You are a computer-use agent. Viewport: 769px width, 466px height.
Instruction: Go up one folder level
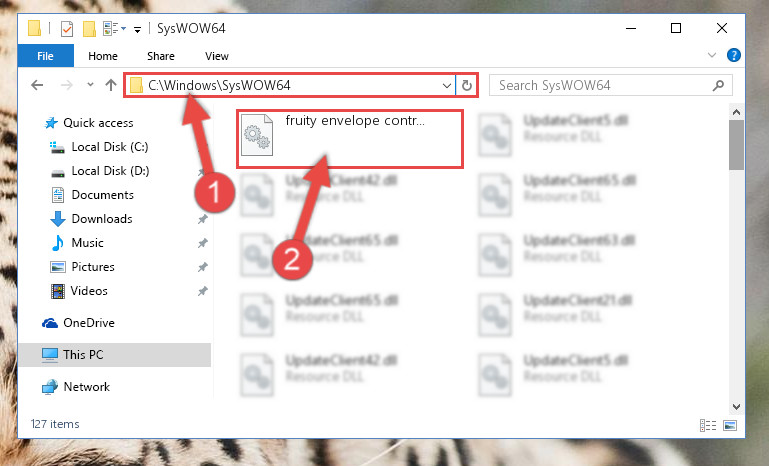pos(111,85)
